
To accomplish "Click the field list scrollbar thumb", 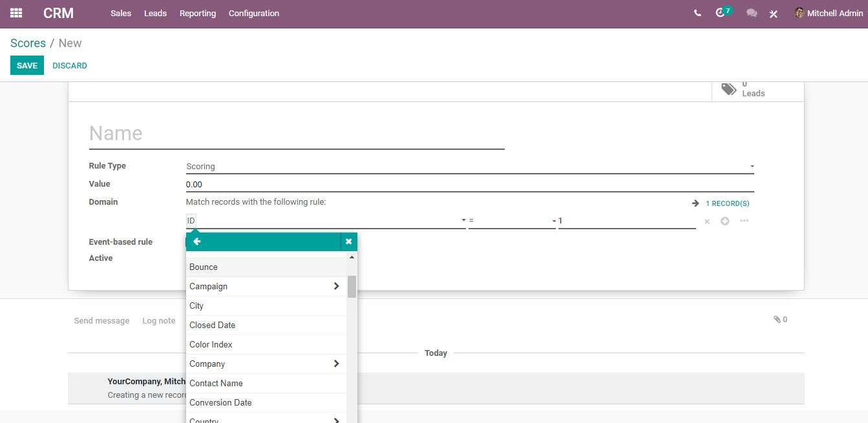I will pyautogui.click(x=352, y=286).
